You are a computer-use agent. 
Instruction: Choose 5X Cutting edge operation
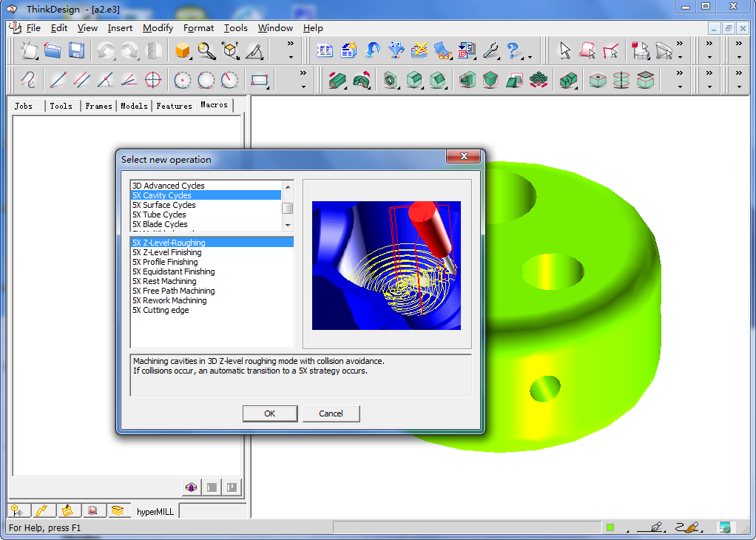point(212,310)
